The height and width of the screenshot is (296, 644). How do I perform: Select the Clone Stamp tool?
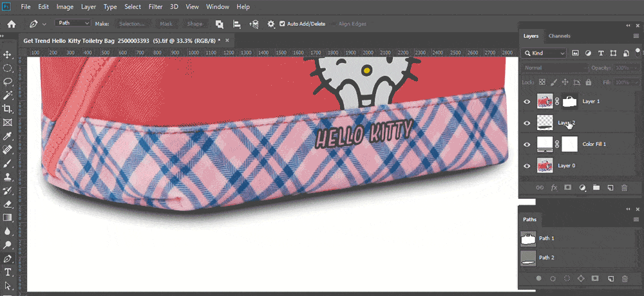[x=7, y=177]
